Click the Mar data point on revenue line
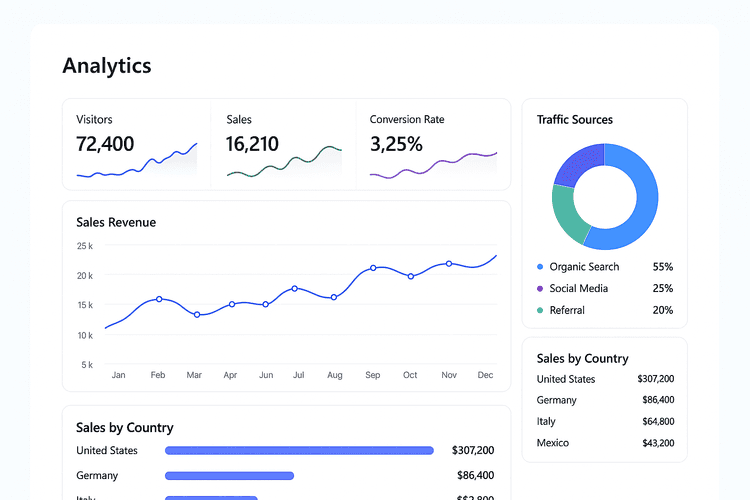This screenshot has height=500, width=750. point(197,315)
